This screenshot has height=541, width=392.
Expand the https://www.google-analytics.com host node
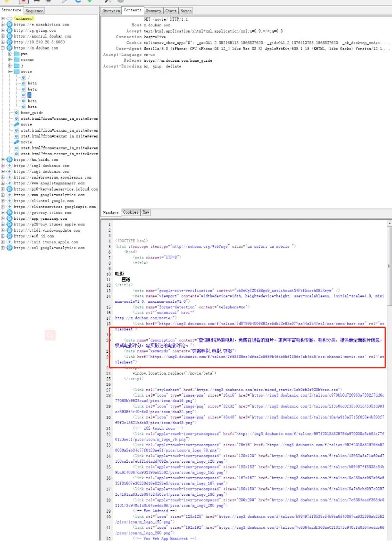pos(3,195)
